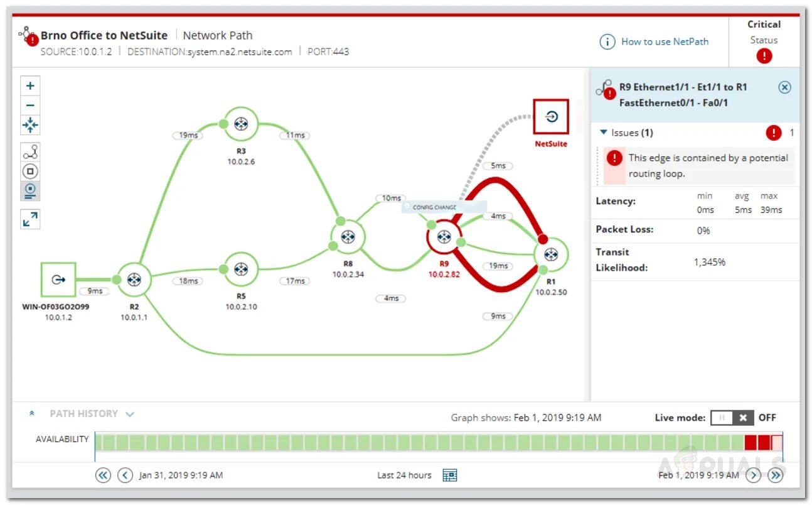
Task: Select the path layout view icon
Action: click(x=30, y=152)
